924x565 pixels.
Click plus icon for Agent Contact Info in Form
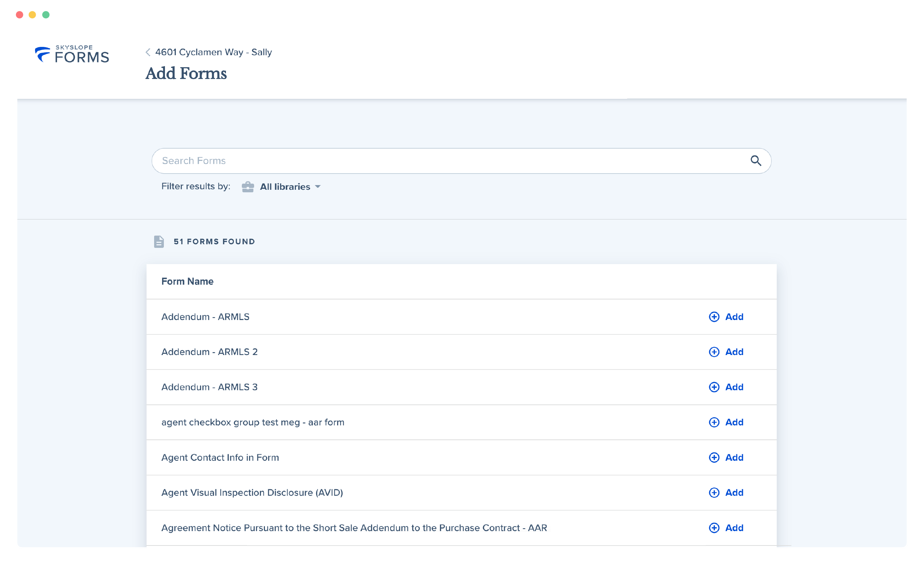coord(714,458)
